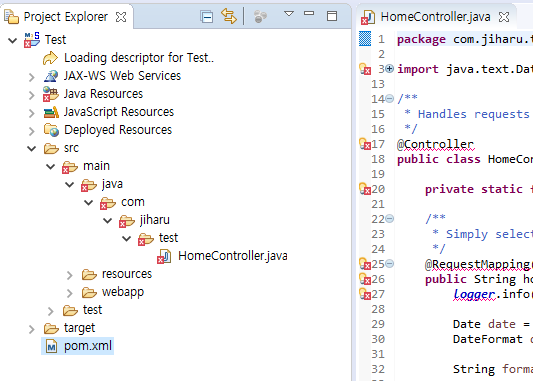Click the main folder error icon
This screenshot has height=381, width=533.
pos(70,167)
